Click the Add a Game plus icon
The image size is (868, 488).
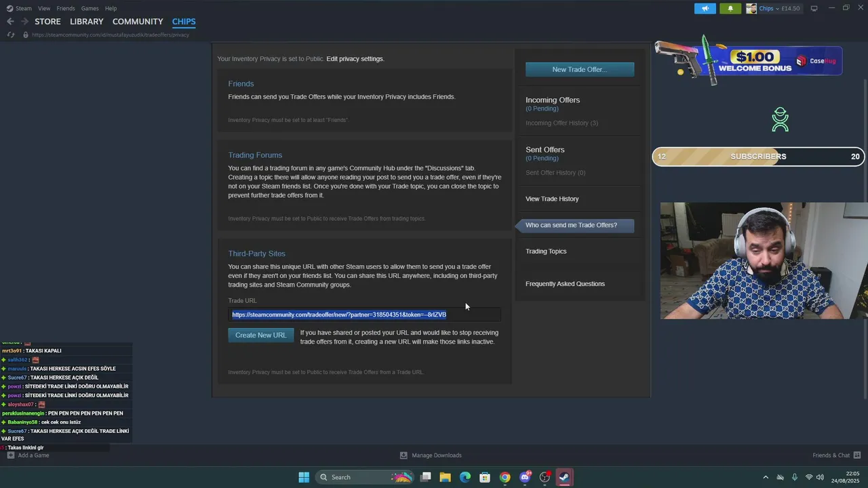coord(10,455)
